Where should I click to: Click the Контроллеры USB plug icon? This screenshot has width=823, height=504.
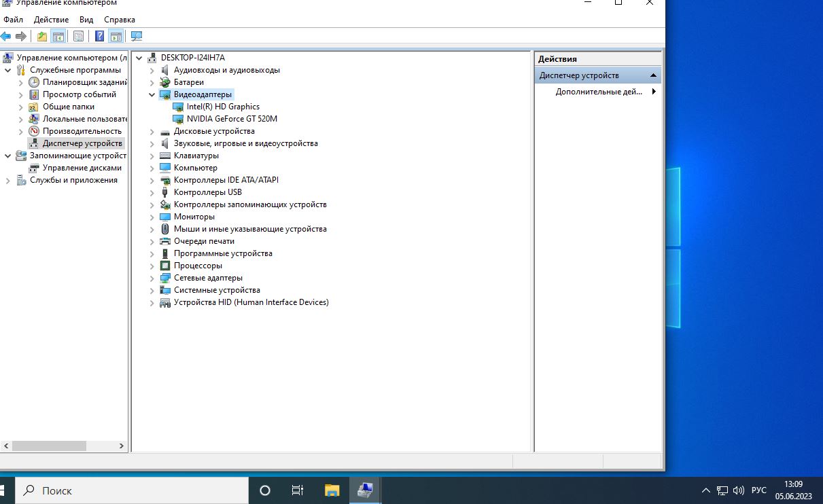click(x=165, y=192)
